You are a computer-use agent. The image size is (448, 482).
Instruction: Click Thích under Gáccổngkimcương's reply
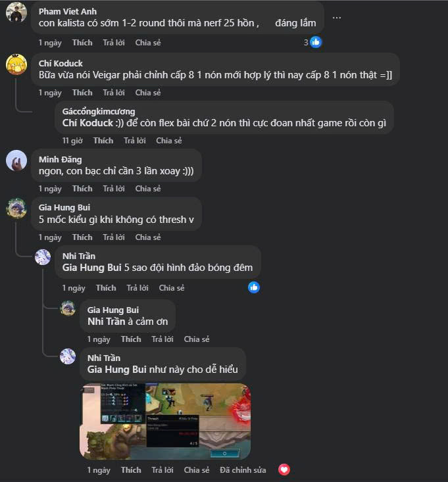(103, 141)
